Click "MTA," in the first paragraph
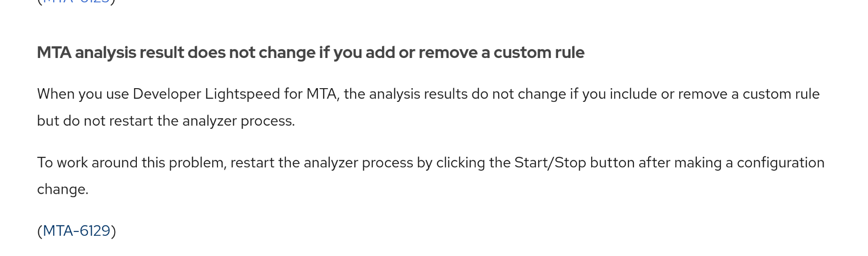The image size is (868, 256). tap(323, 94)
